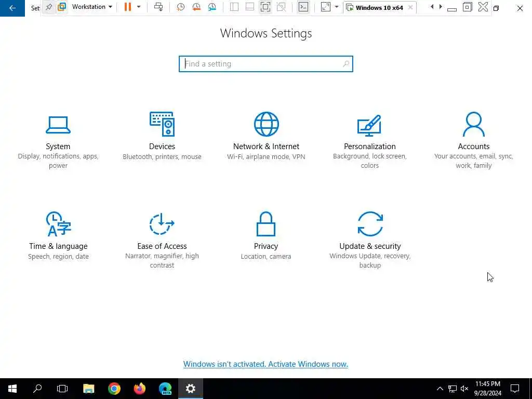
Task: Click the Update & security label
Action: 370,246
